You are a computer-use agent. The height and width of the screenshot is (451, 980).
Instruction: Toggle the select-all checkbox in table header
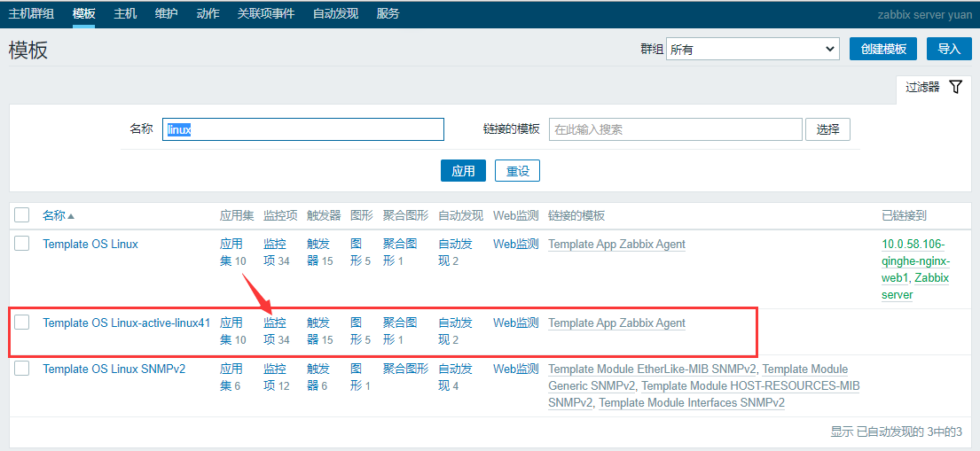[22, 215]
